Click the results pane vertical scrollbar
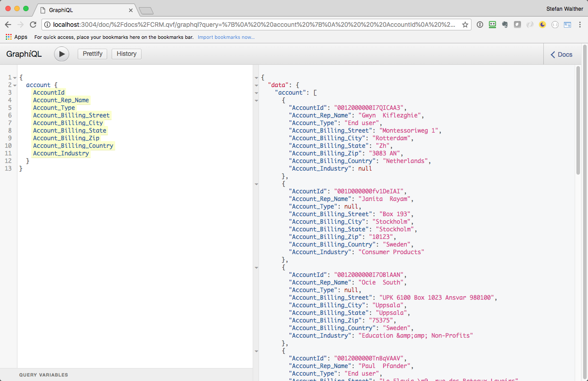 pyautogui.click(x=578, y=121)
